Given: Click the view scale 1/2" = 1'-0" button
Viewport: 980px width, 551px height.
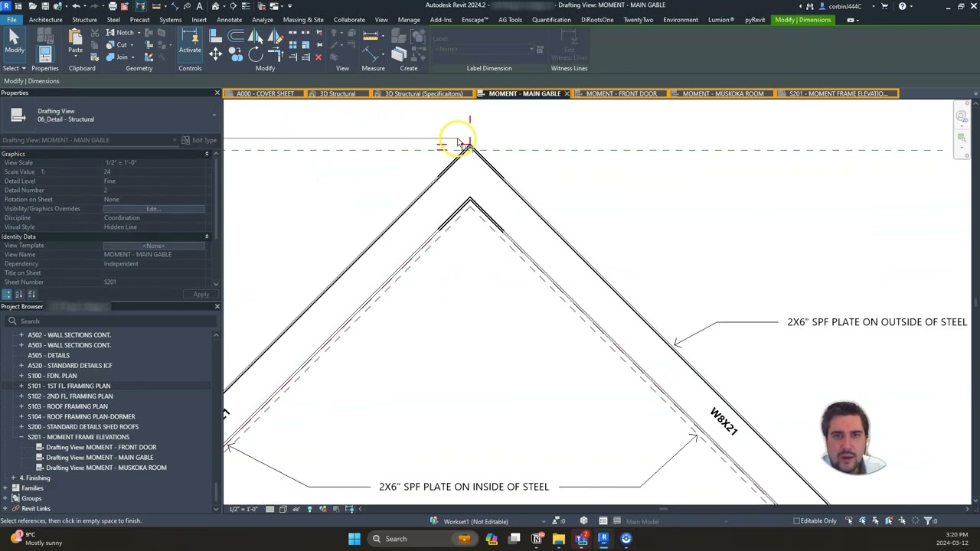Looking at the screenshot, I should [243, 509].
